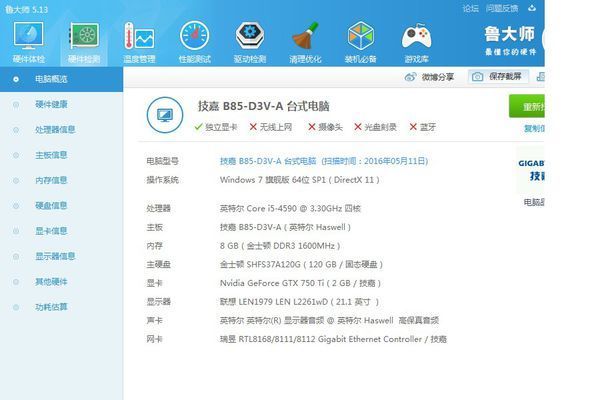Click the camera icon for 保存截屏
Screen dimensions: 600x400
[477, 77]
